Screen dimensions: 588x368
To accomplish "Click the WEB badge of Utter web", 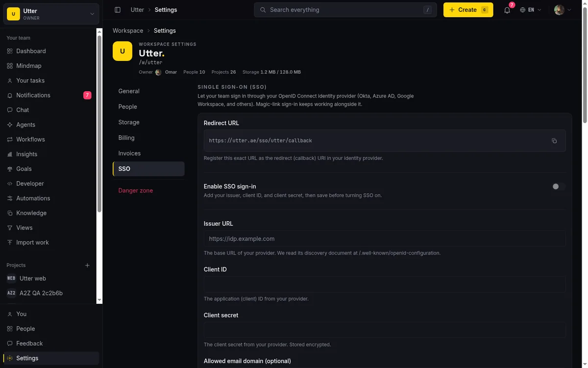I will click(11, 278).
